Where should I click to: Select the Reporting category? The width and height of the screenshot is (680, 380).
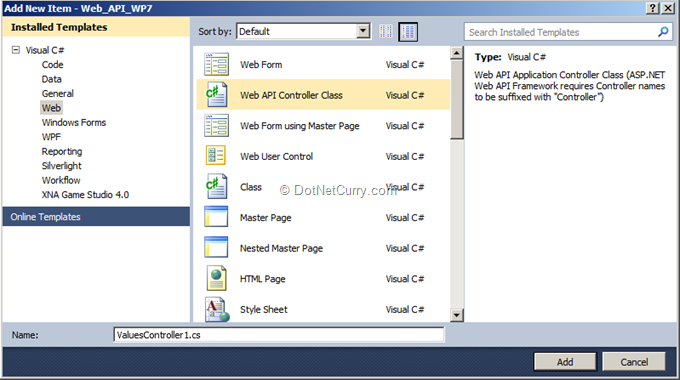62,151
